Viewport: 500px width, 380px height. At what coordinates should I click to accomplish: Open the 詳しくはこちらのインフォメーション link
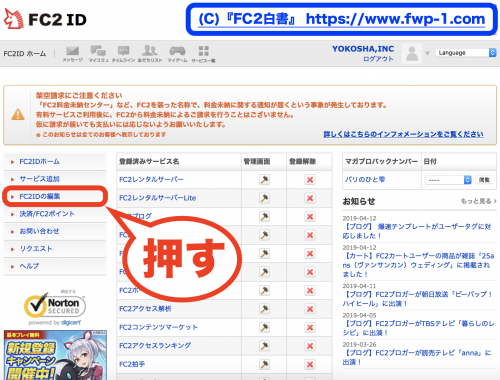click(x=403, y=134)
